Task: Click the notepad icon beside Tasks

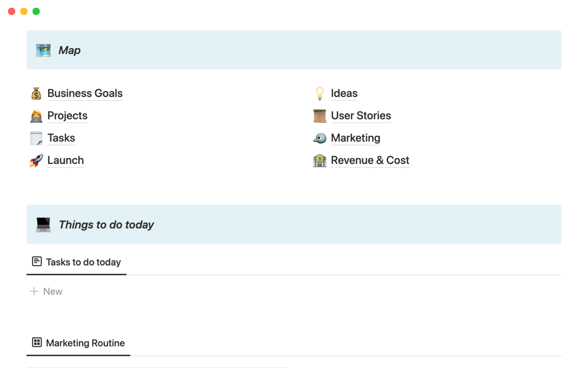Action: tap(36, 138)
